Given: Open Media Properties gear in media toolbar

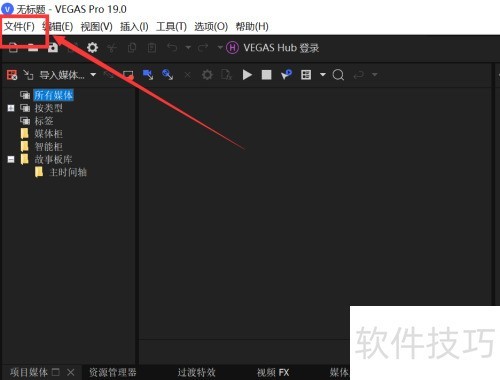Looking at the screenshot, I should (x=207, y=75).
